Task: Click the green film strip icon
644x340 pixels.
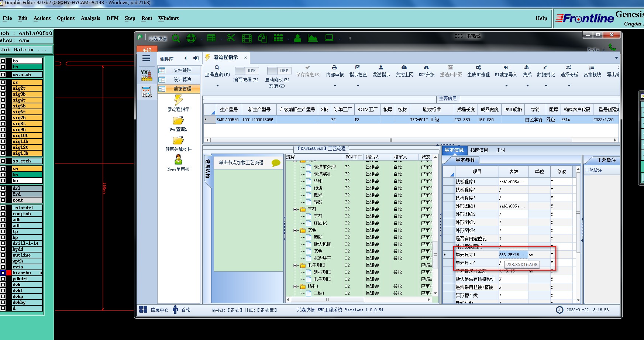Action: tap(247, 38)
